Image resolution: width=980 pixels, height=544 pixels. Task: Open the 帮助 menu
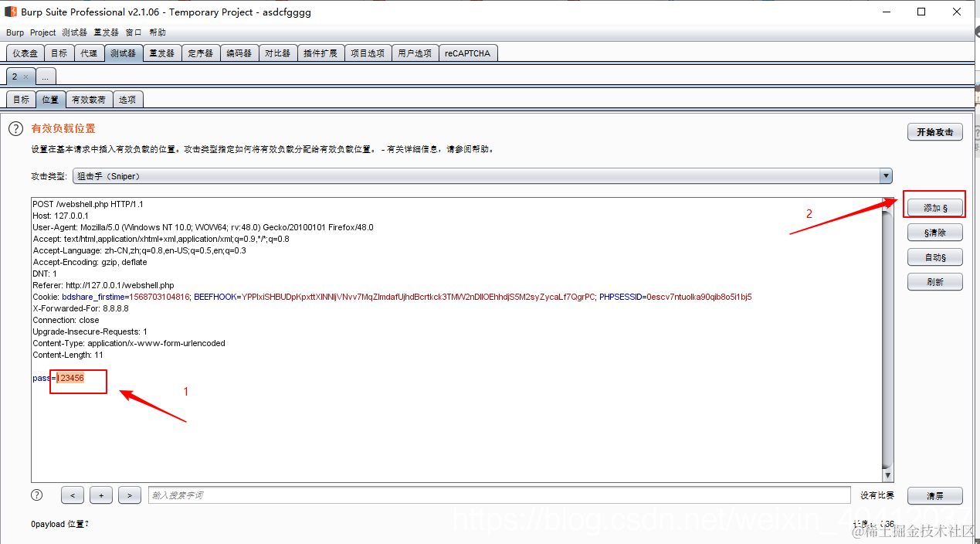coord(158,32)
